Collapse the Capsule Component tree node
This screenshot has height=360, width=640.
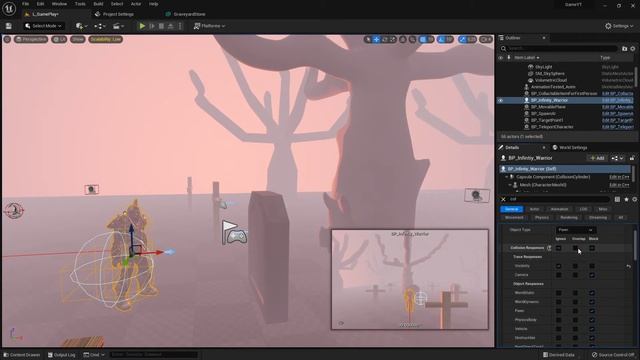(x=507, y=177)
